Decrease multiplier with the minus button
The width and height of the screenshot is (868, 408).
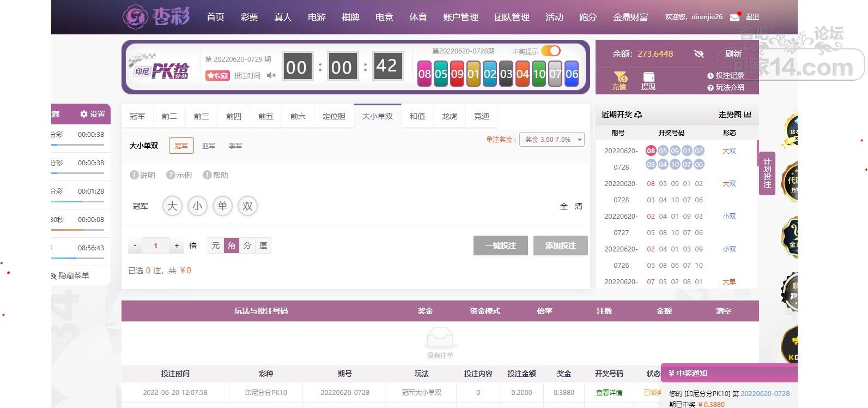coord(135,245)
